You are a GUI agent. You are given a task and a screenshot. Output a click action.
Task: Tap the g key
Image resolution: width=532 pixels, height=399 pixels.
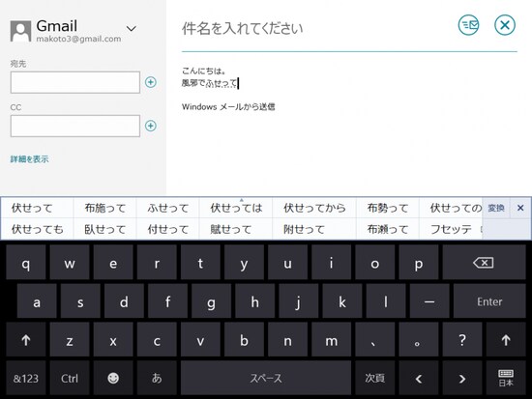pyautogui.click(x=211, y=301)
